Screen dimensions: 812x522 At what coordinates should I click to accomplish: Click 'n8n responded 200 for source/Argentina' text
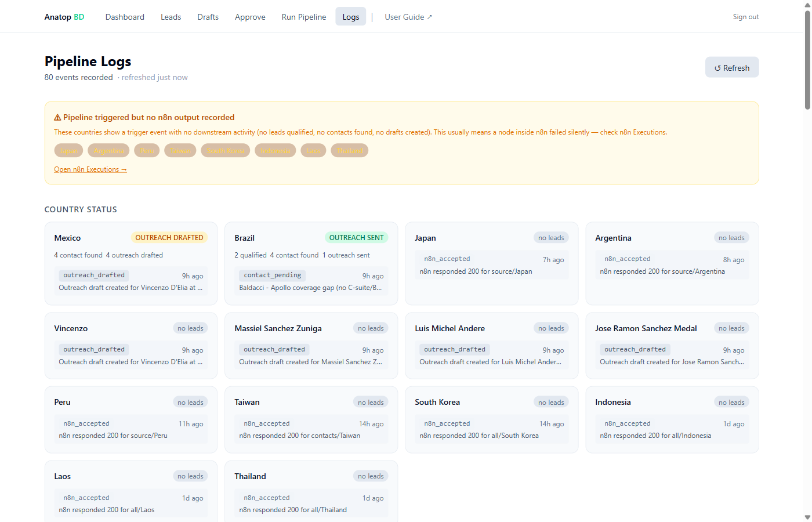coord(662,271)
